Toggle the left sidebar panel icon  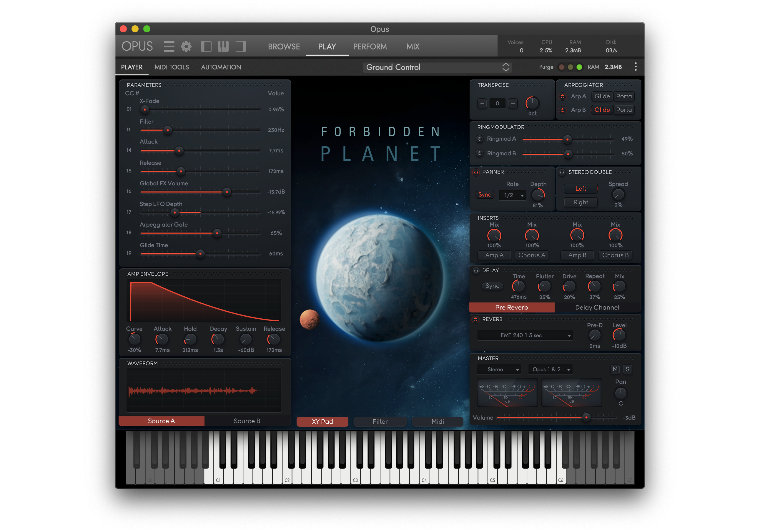pos(206,46)
